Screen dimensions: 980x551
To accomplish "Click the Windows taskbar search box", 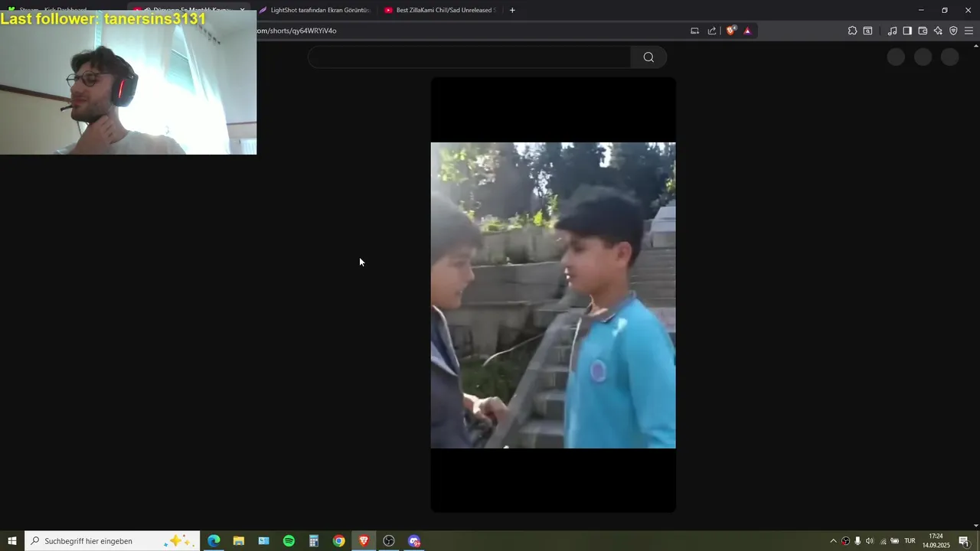I will 113,541.
